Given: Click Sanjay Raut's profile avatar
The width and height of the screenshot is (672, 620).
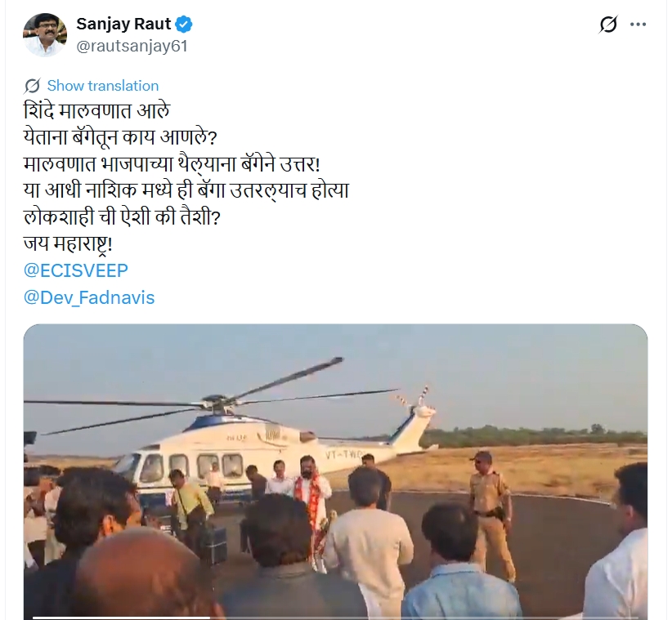Looking at the screenshot, I should [x=45, y=34].
